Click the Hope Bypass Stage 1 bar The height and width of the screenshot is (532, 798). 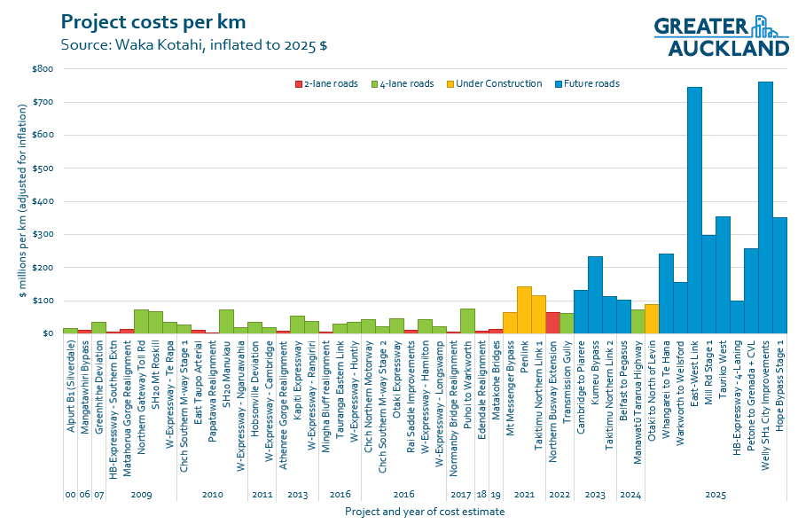tap(779, 275)
